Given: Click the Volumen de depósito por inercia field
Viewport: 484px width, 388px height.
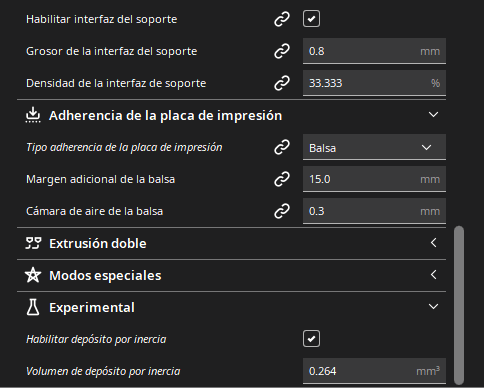Looking at the screenshot, I should click(374, 371).
